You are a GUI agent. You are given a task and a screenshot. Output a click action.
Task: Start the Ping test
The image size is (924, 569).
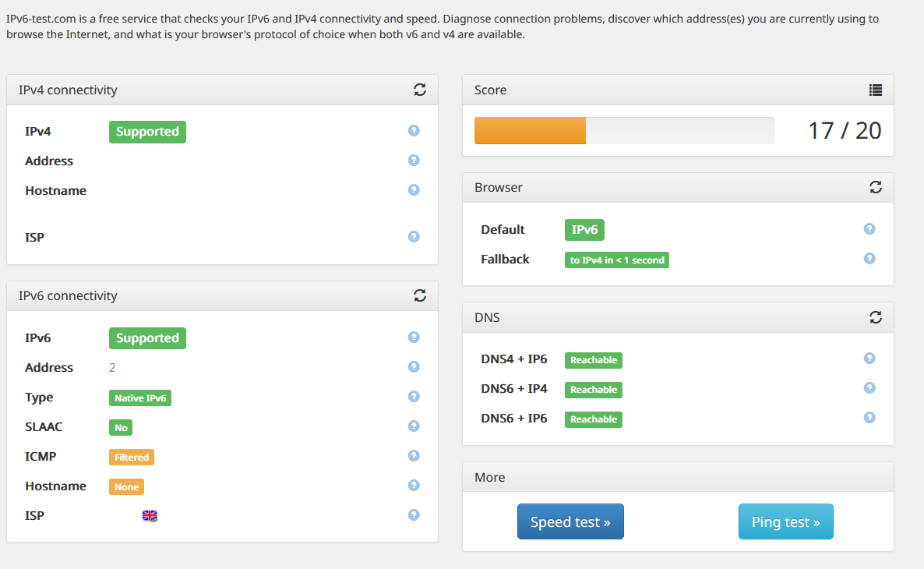point(785,521)
